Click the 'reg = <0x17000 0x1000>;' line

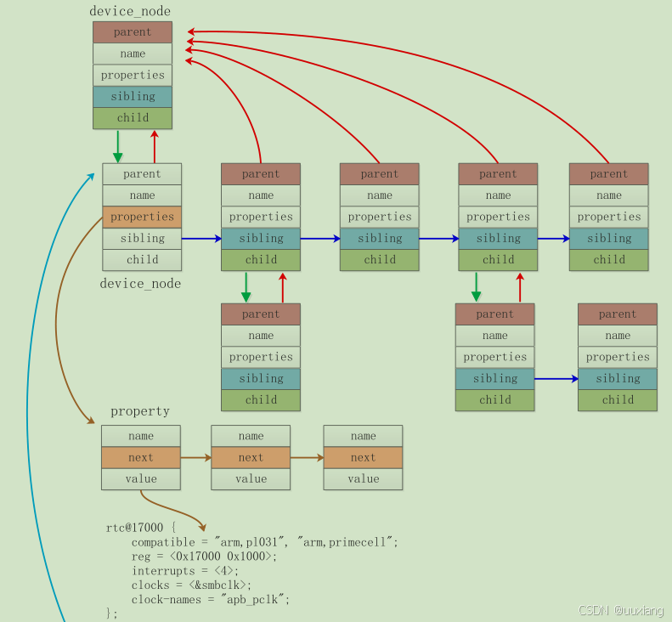205,557
